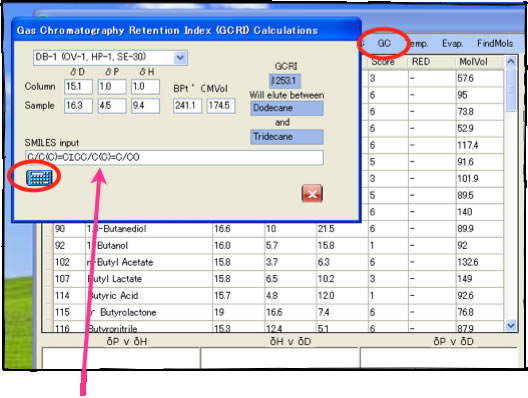528x398 pixels.
Task: Click the table vertical scrollbar thumb
Action: [x=511, y=90]
